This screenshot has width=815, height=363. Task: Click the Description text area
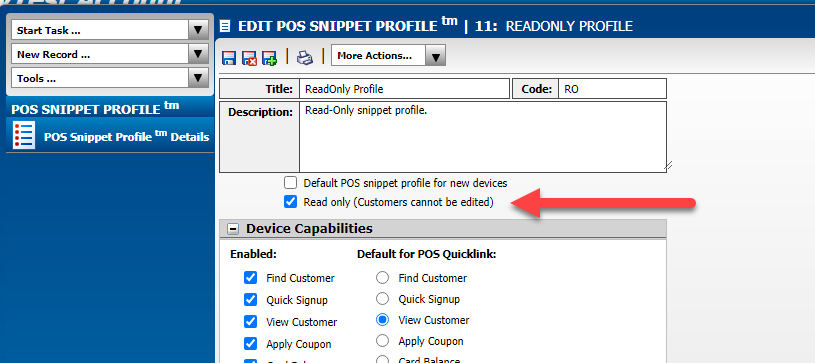click(483, 137)
